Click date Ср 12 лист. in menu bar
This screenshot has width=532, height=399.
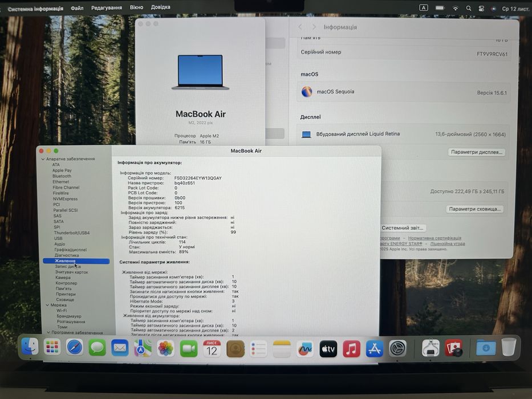coord(515,9)
